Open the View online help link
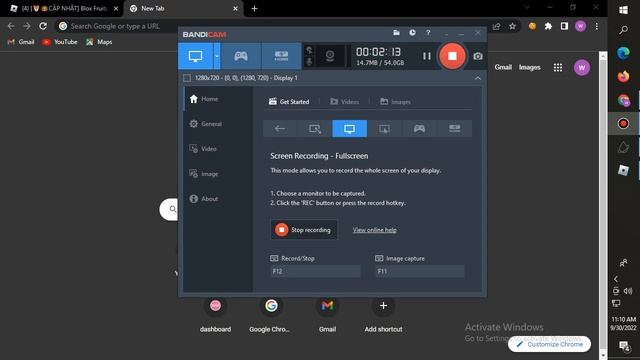The height and width of the screenshot is (360, 640). coord(374,230)
